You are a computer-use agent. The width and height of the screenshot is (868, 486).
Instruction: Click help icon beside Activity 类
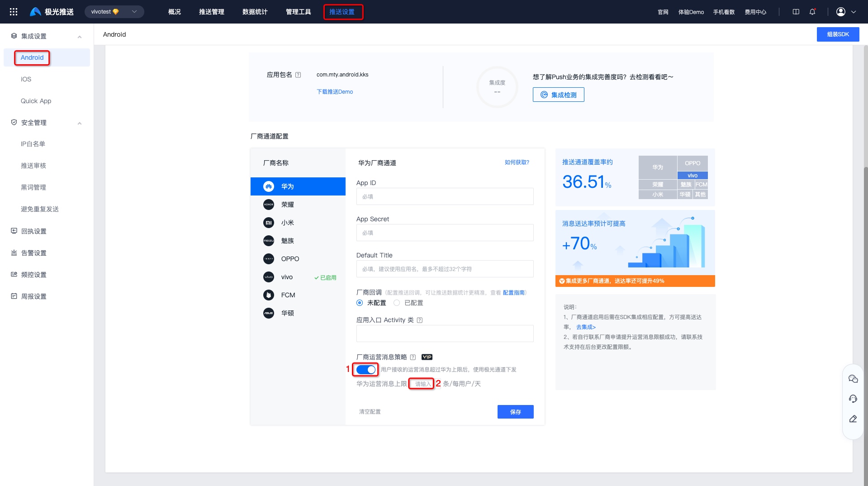(420, 320)
